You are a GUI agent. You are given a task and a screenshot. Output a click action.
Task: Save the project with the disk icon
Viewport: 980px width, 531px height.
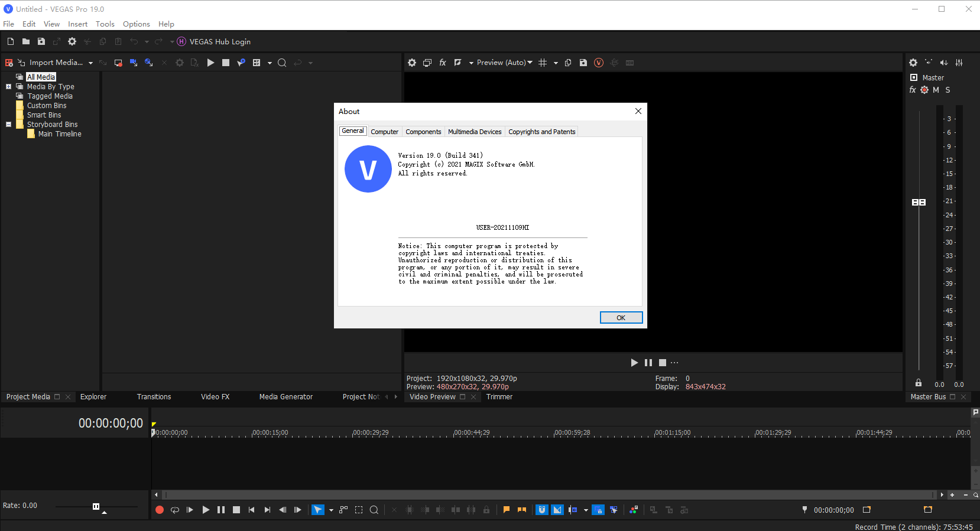[41, 41]
